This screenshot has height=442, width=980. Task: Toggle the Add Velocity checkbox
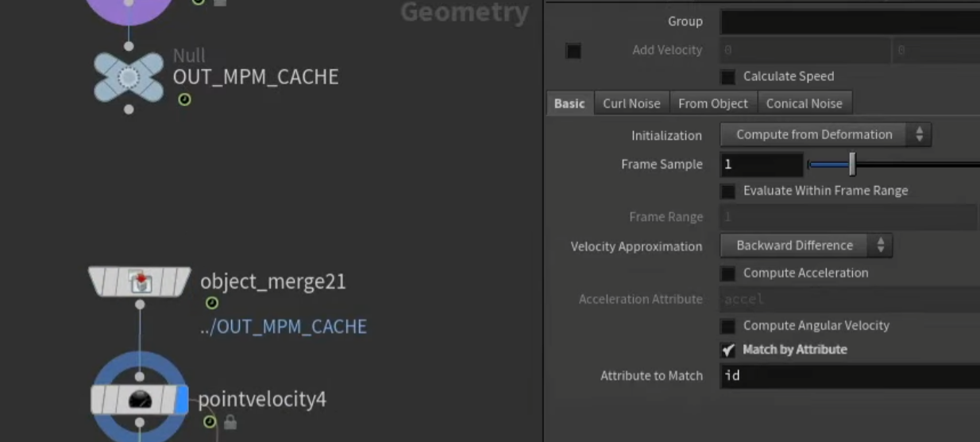pyautogui.click(x=573, y=51)
